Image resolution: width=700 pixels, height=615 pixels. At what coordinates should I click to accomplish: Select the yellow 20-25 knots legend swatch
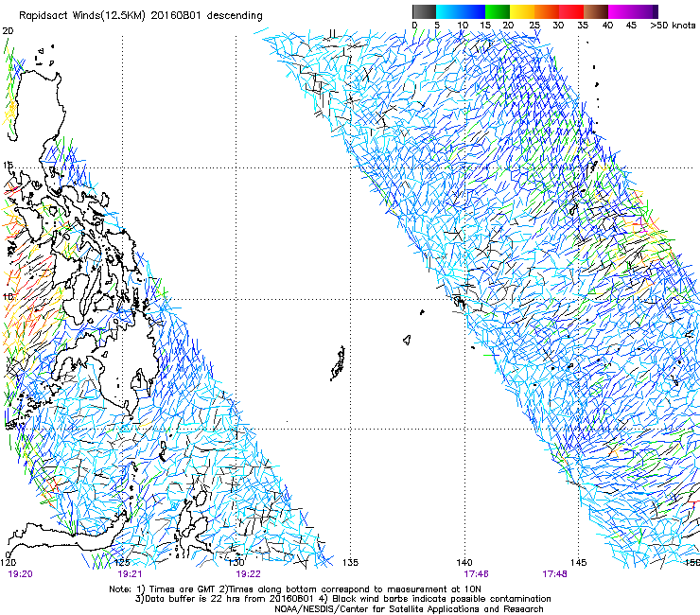pyautogui.click(x=522, y=11)
